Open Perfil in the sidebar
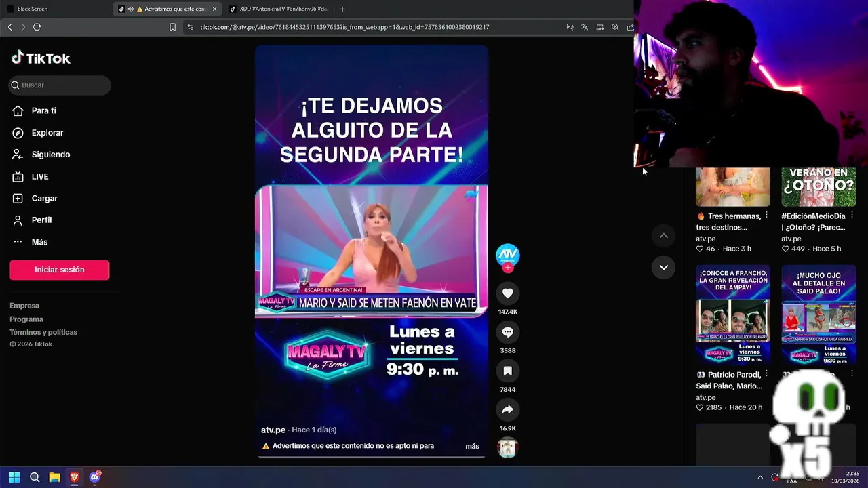Image resolution: width=868 pixels, height=488 pixels. pos(41,220)
